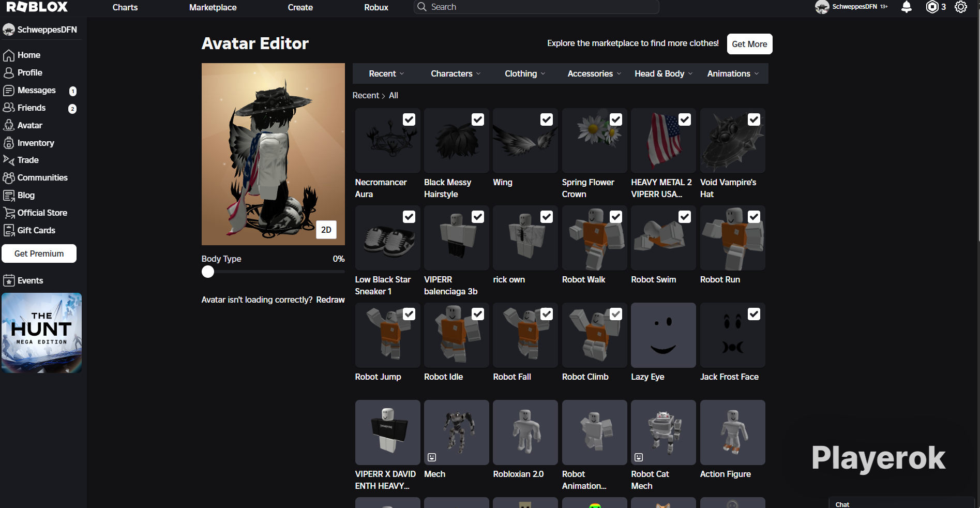980x508 pixels.
Task: Click the Redraw avatar link
Action: pyautogui.click(x=330, y=300)
